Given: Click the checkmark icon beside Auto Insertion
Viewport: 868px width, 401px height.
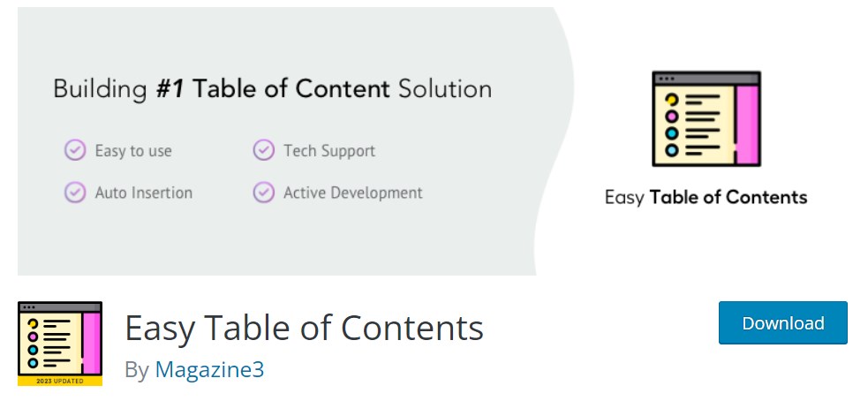Looking at the screenshot, I should [x=75, y=193].
